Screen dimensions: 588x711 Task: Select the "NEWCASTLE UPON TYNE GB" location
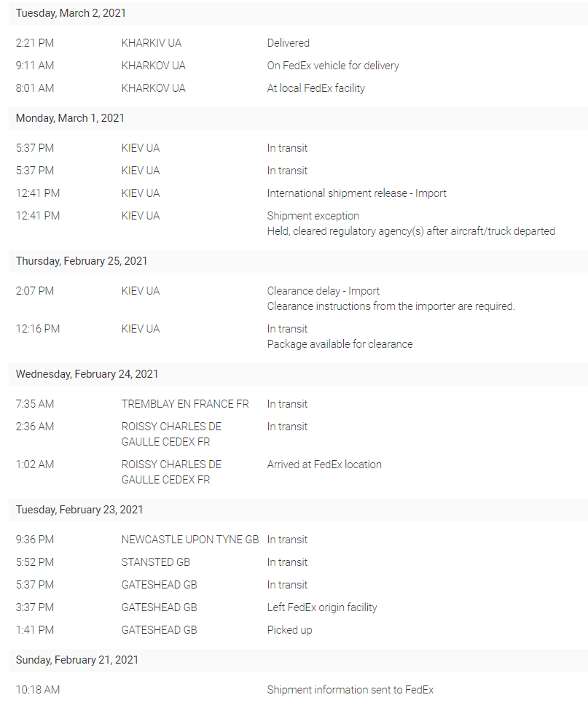(x=190, y=540)
